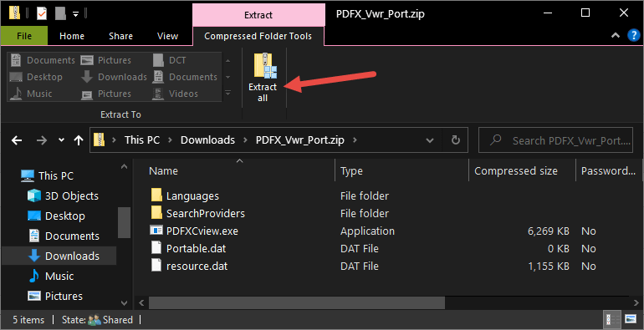This screenshot has width=644, height=330.
Task: Click the PDFXCview.exe application icon
Action: pyautogui.click(x=156, y=231)
